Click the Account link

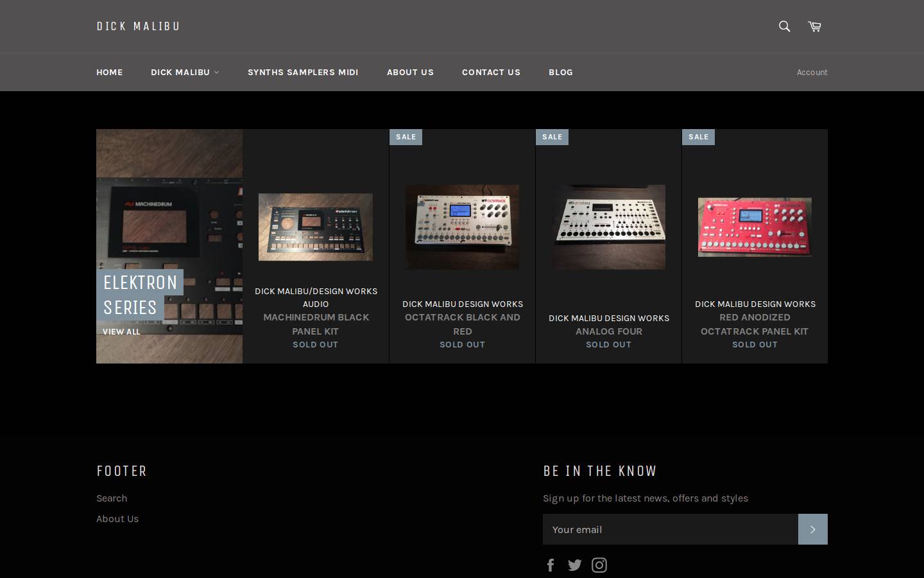pos(812,72)
